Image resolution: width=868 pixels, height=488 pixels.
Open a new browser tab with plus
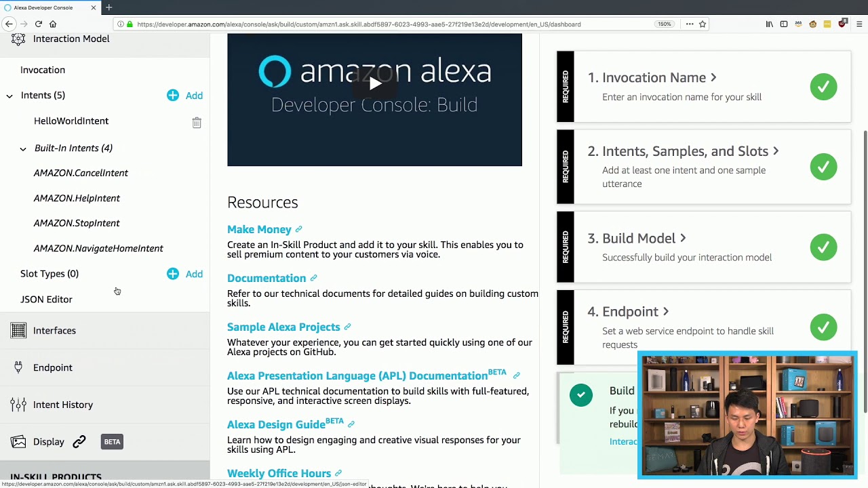pyautogui.click(x=108, y=7)
